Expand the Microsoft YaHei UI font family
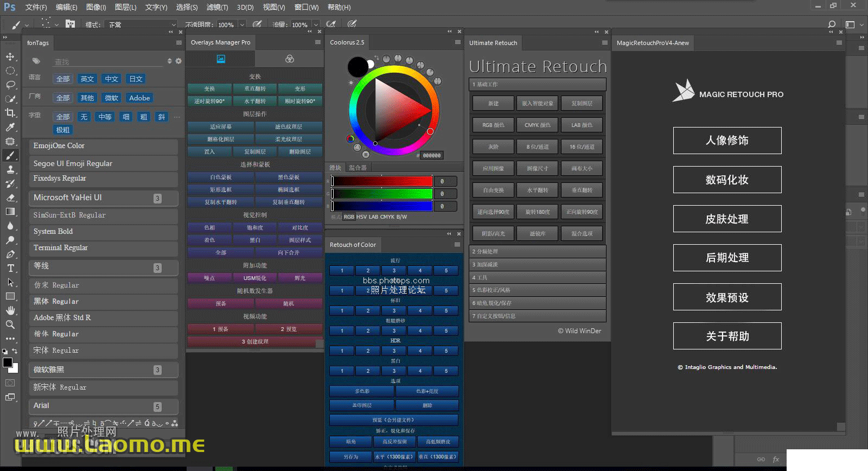This screenshot has height=471, width=868. (104, 198)
